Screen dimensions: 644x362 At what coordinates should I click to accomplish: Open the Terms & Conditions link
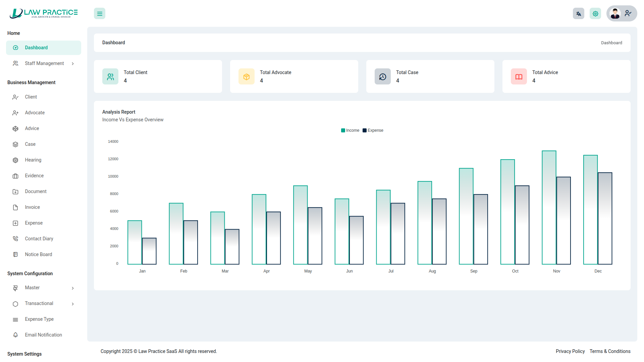pos(610,351)
